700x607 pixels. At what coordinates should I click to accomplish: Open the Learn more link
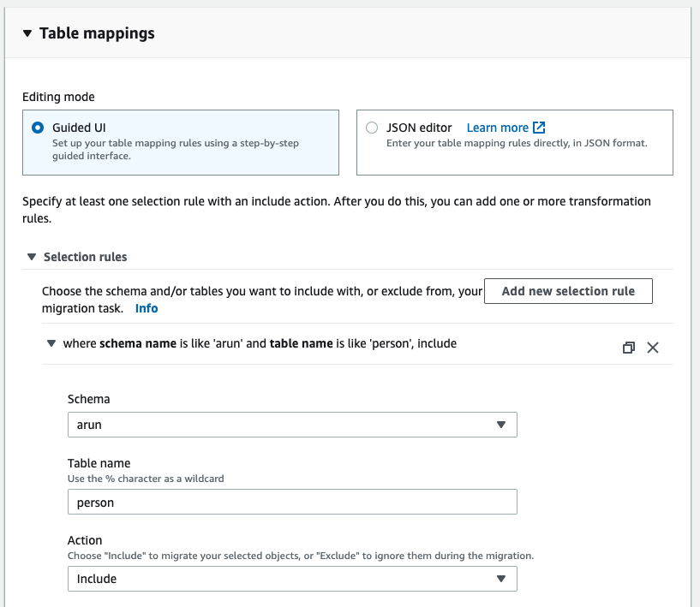coord(497,128)
